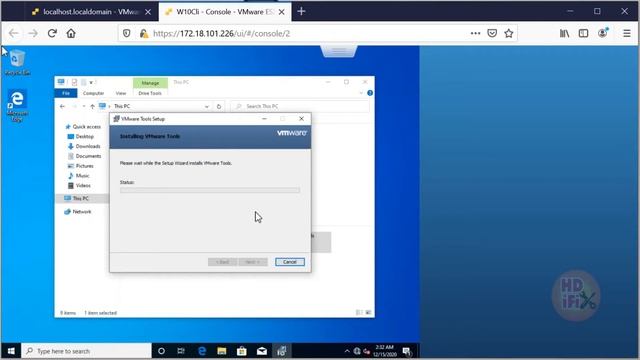Open Cortana circle on taskbar

pos(161,351)
